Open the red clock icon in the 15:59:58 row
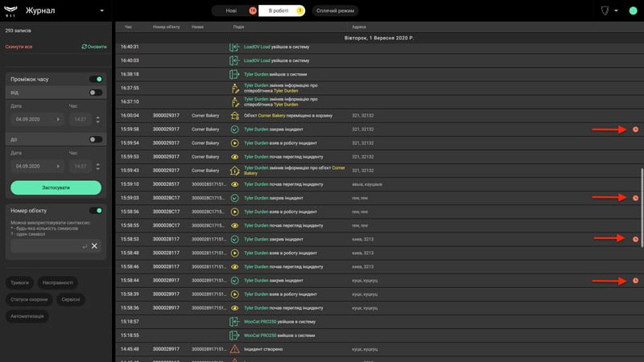644x362 pixels. point(635,130)
